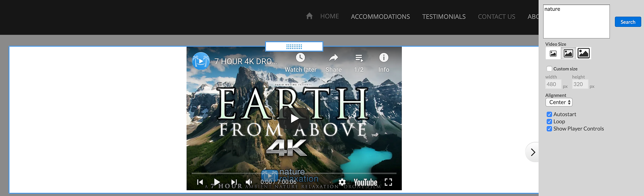Click the video progress bar
Screen dimensions: 644x196
pos(294,173)
